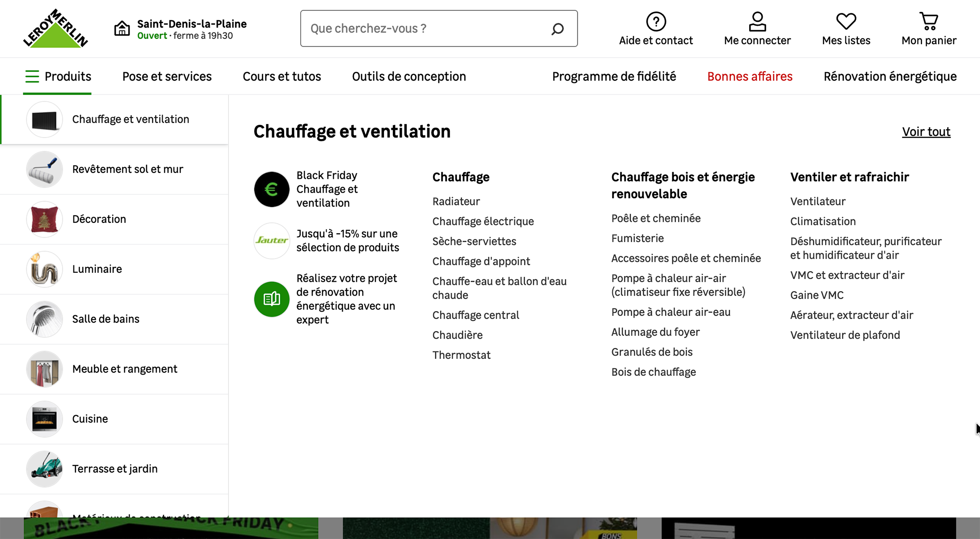Open the Climatisation link
The width and height of the screenshot is (980, 539).
(822, 221)
